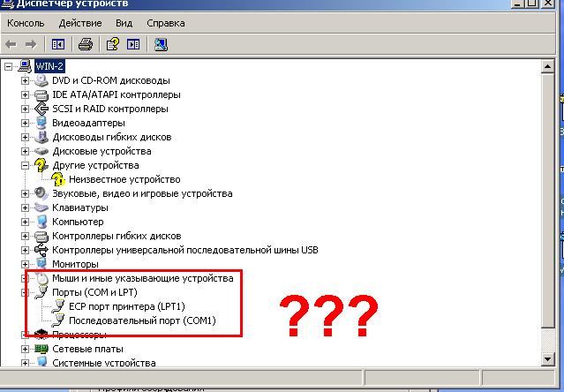Click the Клавиатуры keyboard icon
Viewport: 564px width, 392px height.
tap(41, 207)
